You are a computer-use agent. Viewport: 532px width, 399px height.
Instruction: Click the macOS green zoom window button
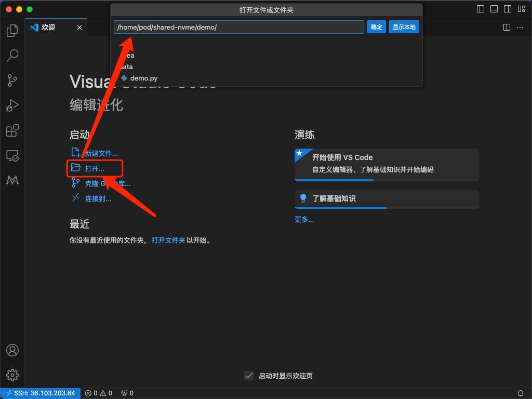(x=30, y=9)
